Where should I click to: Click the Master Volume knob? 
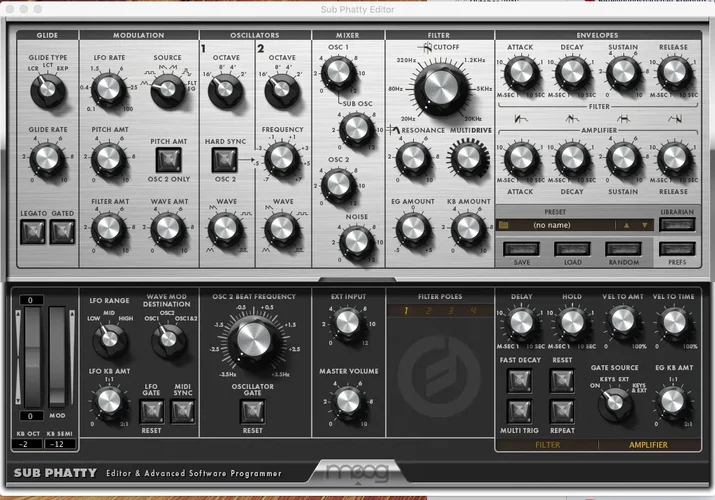click(x=348, y=401)
